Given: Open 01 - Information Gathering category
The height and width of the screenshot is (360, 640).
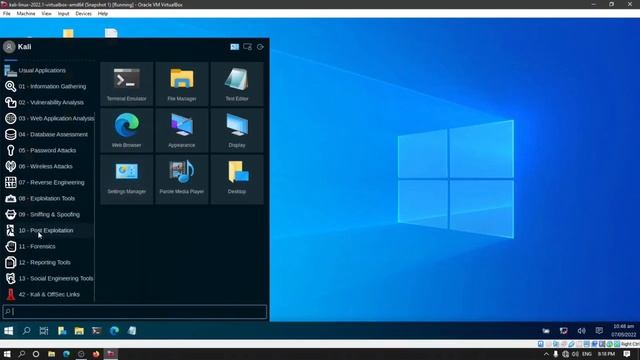Looking at the screenshot, I should pyautogui.click(x=48, y=87).
